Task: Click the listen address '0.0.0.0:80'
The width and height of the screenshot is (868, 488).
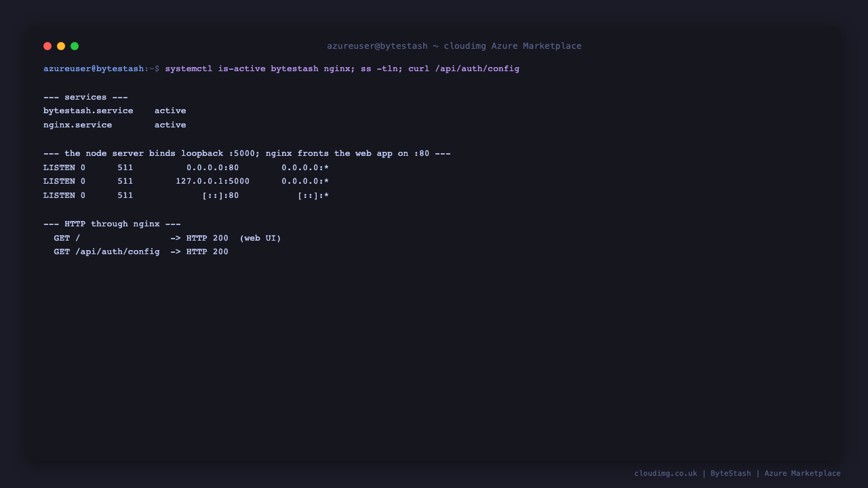Action: coord(213,167)
